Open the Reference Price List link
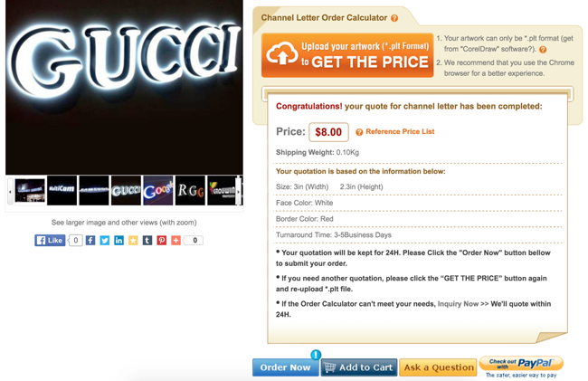Viewport: 588px width, 381px height. (x=400, y=131)
